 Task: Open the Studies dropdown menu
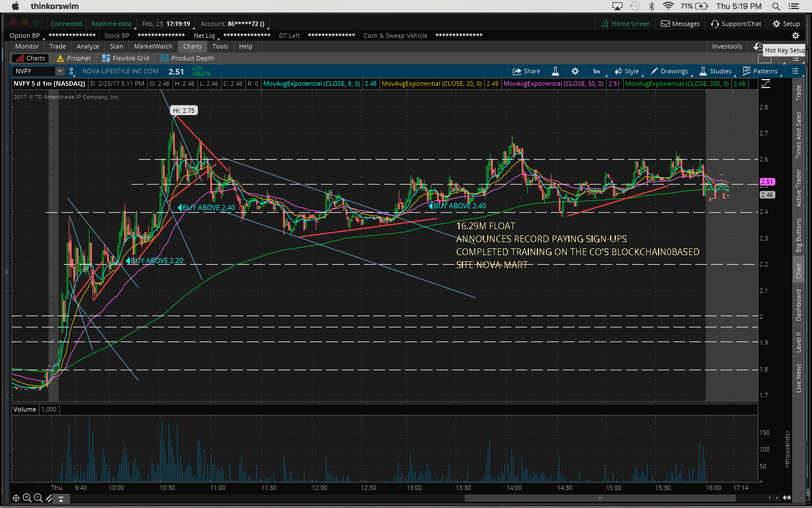point(715,71)
